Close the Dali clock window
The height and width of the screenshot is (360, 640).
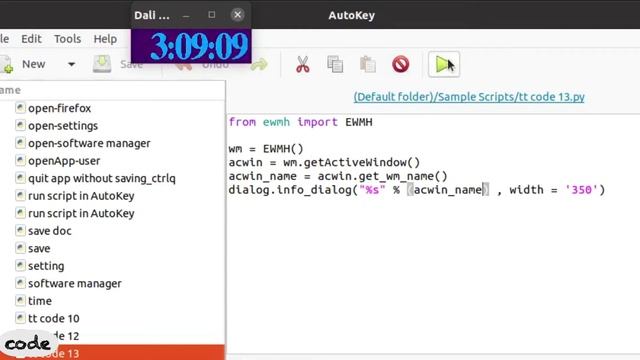237,15
